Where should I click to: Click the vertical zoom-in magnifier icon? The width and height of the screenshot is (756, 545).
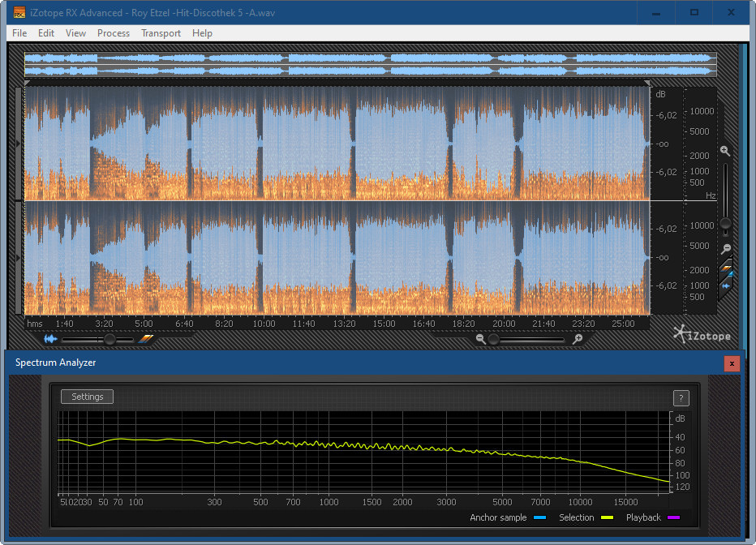click(x=725, y=152)
